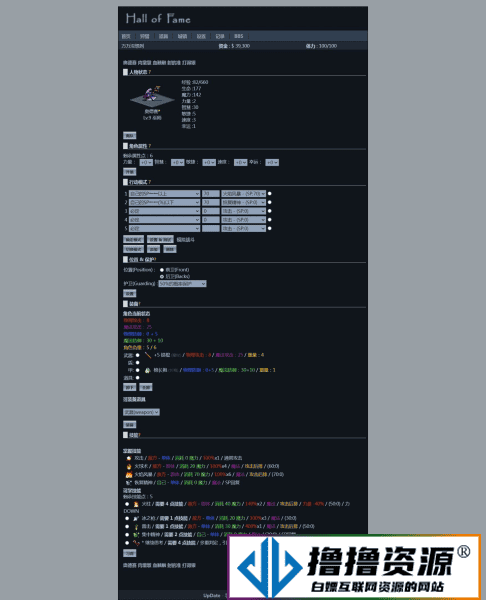Click the help question mark beside the equipment header
The height and width of the screenshot is (600, 486).
140,304
